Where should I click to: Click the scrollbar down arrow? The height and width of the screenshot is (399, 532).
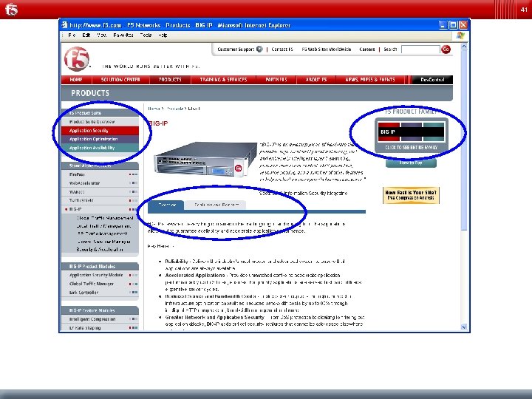(x=464, y=327)
